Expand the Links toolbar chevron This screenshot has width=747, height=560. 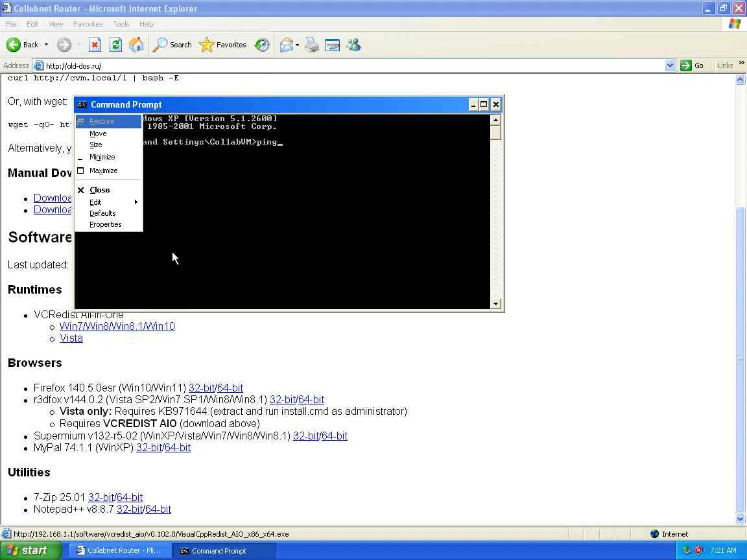(741, 63)
